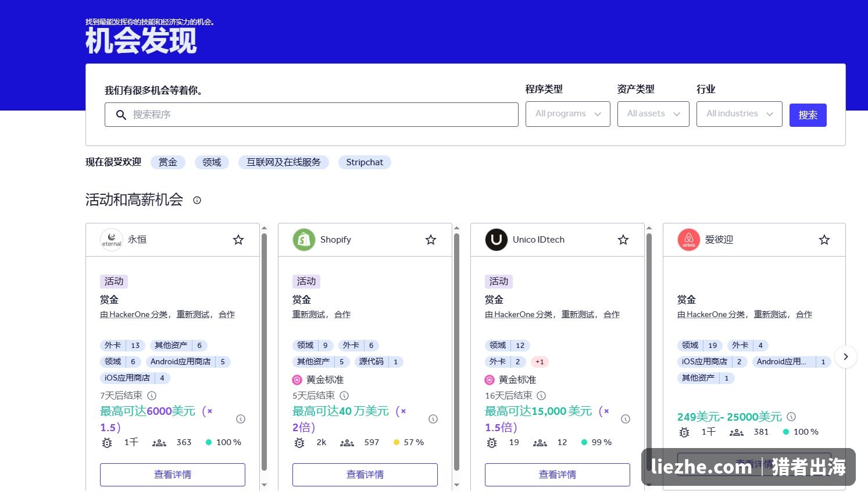Open the 程序类型 All programs dropdown

[568, 114]
